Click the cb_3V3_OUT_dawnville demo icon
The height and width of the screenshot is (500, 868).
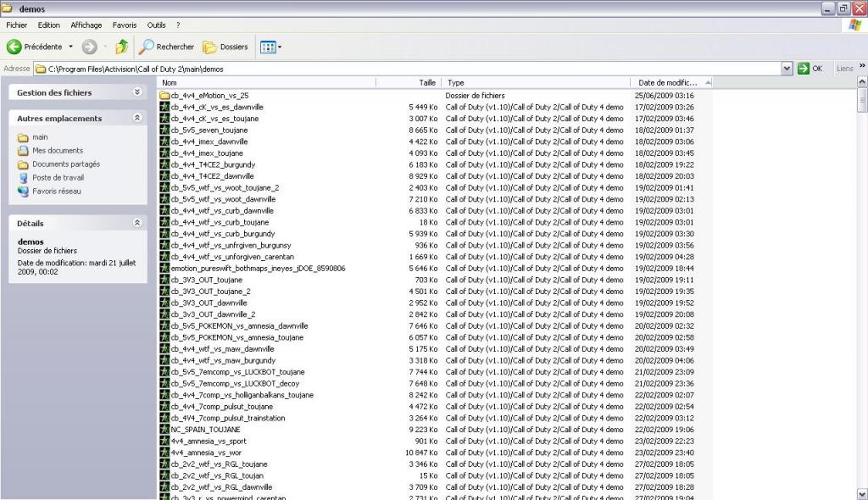point(164,303)
